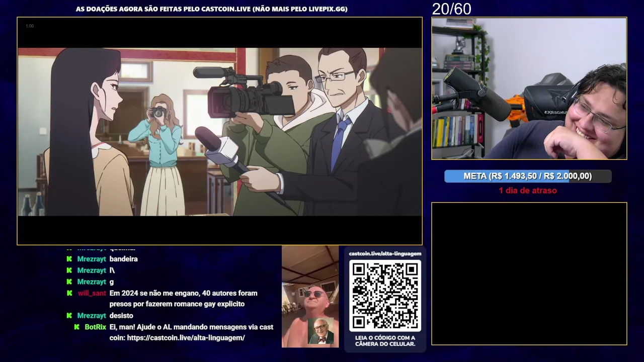Click the castcoin.live/alta-linguagem label above the QR code
644x362 pixels.
(x=385, y=253)
